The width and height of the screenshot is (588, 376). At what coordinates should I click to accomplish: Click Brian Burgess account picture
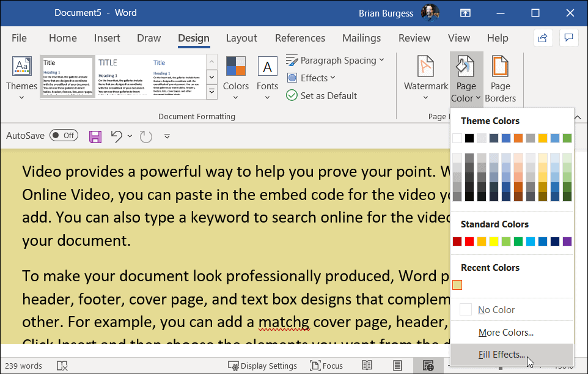point(430,13)
